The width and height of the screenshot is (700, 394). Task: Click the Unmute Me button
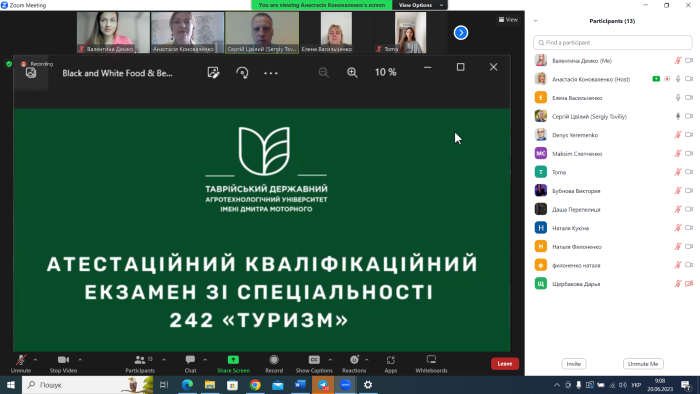(643, 364)
